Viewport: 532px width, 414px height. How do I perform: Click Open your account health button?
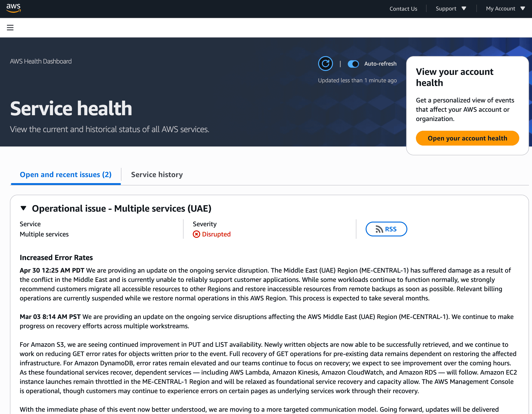(x=467, y=138)
